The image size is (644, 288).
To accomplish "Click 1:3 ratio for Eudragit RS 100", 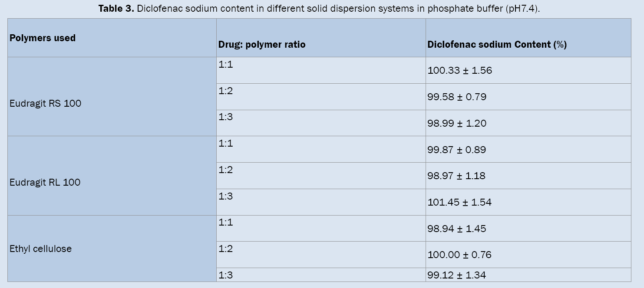I will (x=226, y=117).
